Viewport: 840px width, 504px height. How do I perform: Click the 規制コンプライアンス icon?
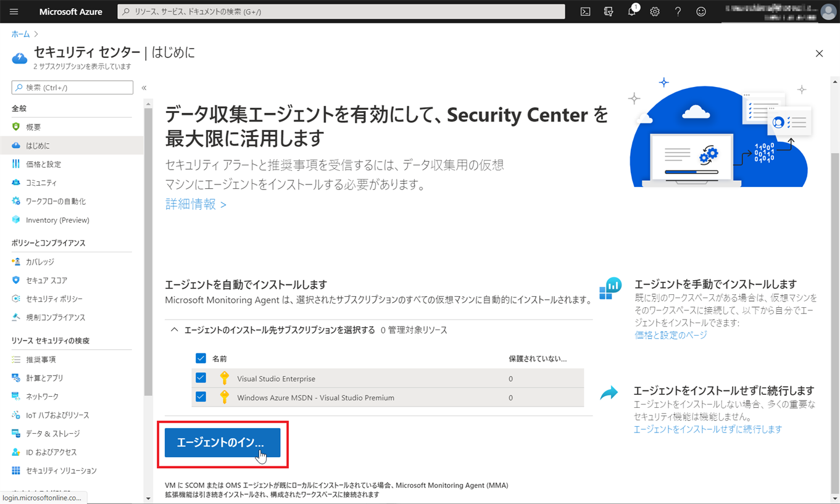click(16, 317)
